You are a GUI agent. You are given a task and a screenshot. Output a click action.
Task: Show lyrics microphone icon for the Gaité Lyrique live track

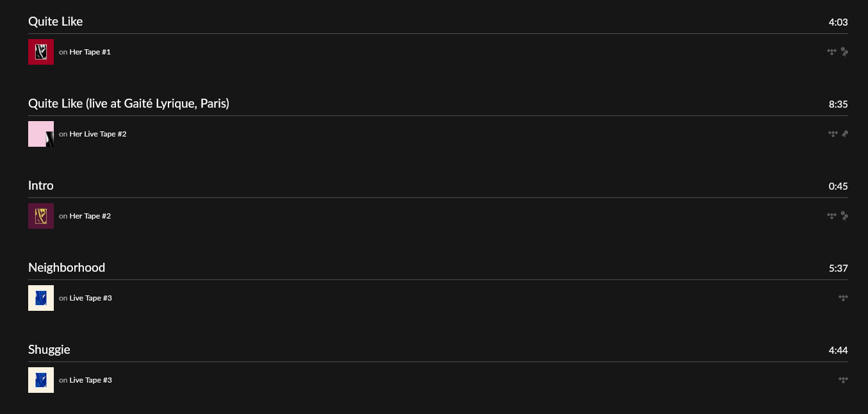pos(845,134)
